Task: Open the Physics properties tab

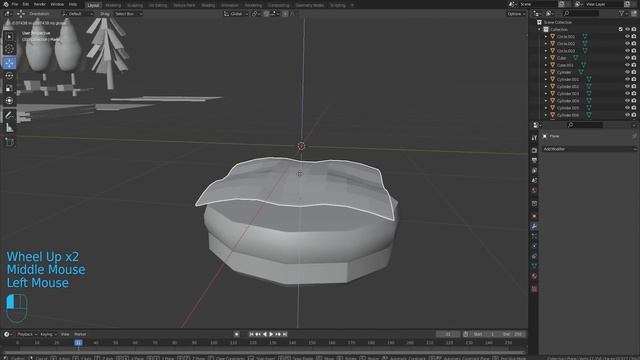Action: [534, 246]
